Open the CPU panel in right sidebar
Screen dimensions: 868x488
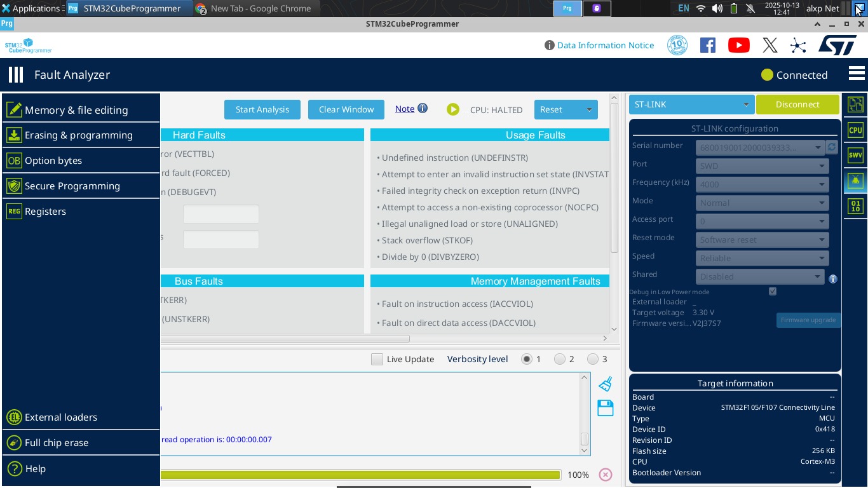pos(855,130)
